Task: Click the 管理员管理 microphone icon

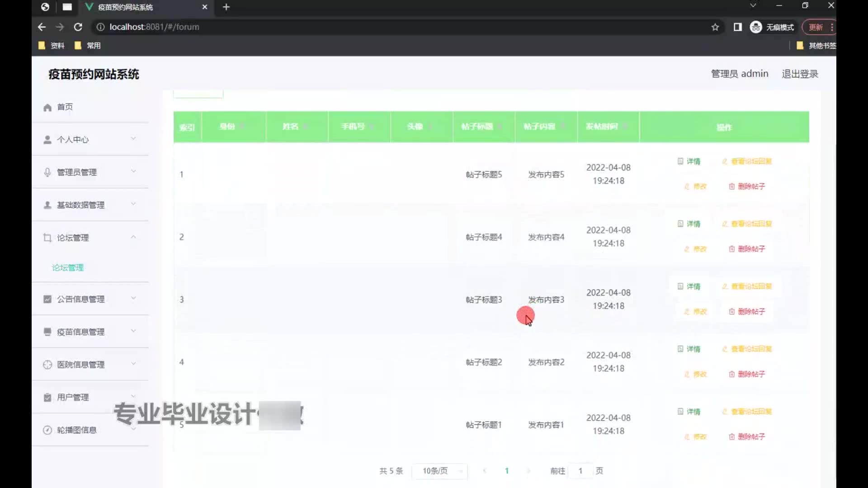Action: (47, 172)
